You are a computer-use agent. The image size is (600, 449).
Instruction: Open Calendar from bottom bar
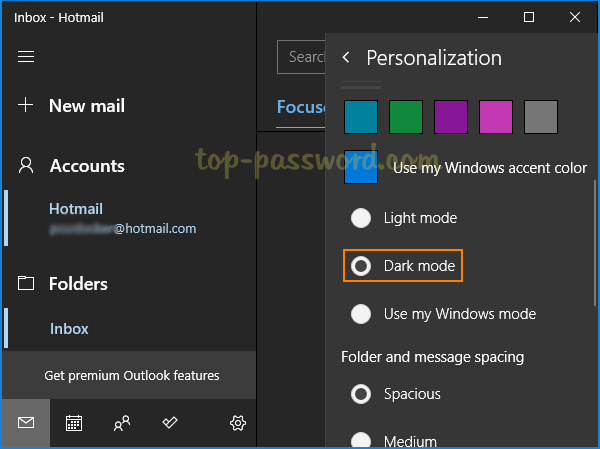74,423
